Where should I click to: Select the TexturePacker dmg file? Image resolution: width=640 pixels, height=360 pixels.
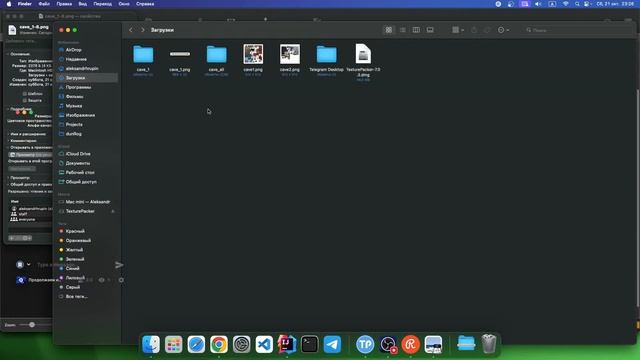click(363, 54)
